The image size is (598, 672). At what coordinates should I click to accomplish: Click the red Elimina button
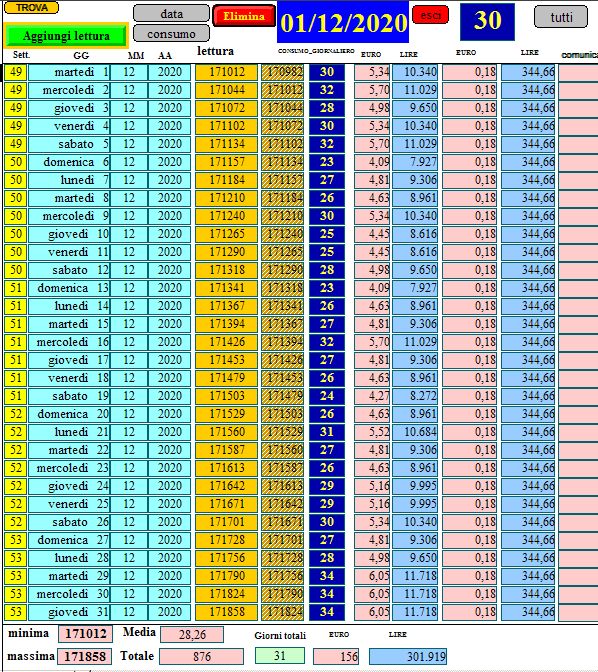coord(244,16)
